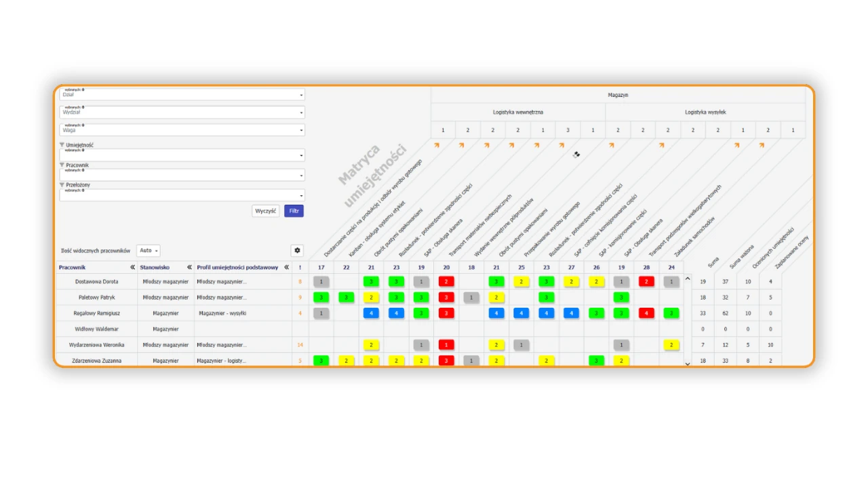The width and height of the screenshot is (868, 488).
Task: Click red cell with 4 in Regałowy Remigiusz row
Action: (646, 313)
